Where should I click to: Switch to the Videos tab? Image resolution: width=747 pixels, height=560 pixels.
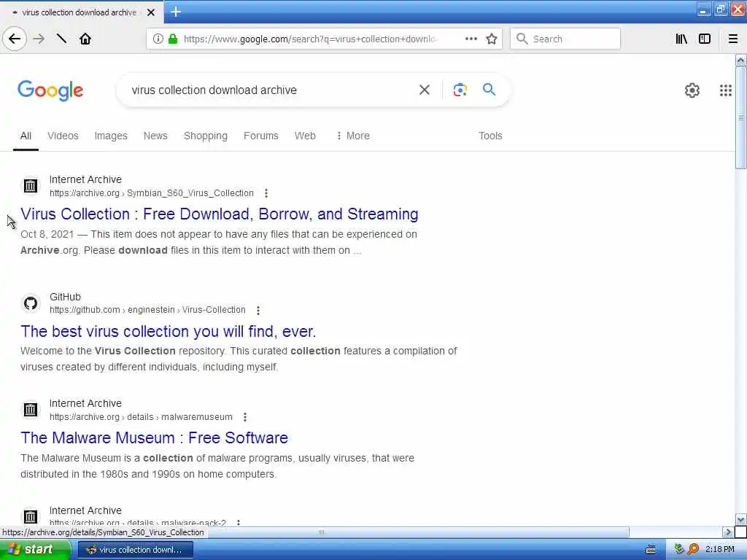(63, 136)
